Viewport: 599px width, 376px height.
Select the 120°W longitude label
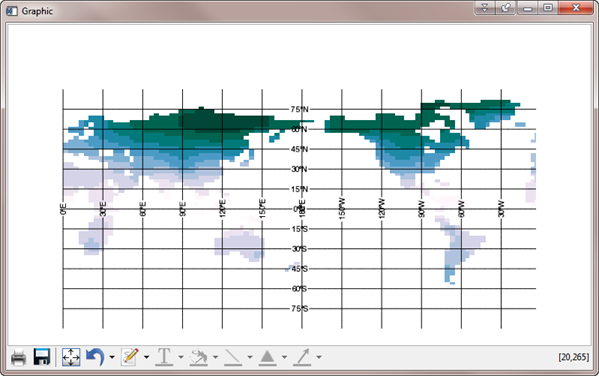click(382, 209)
